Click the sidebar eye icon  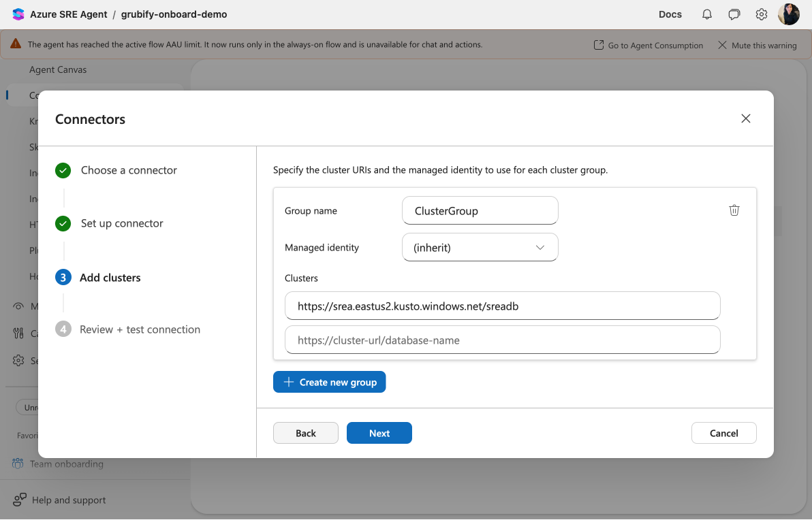pyautogui.click(x=18, y=306)
